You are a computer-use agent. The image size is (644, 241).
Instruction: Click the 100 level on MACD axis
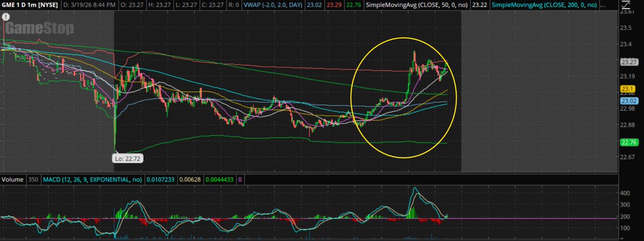626,228
